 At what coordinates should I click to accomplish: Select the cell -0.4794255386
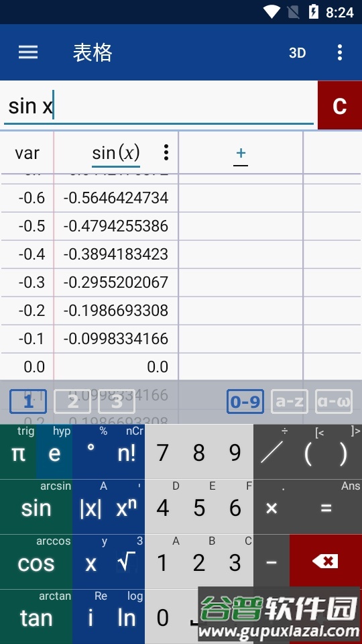tap(116, 226)
